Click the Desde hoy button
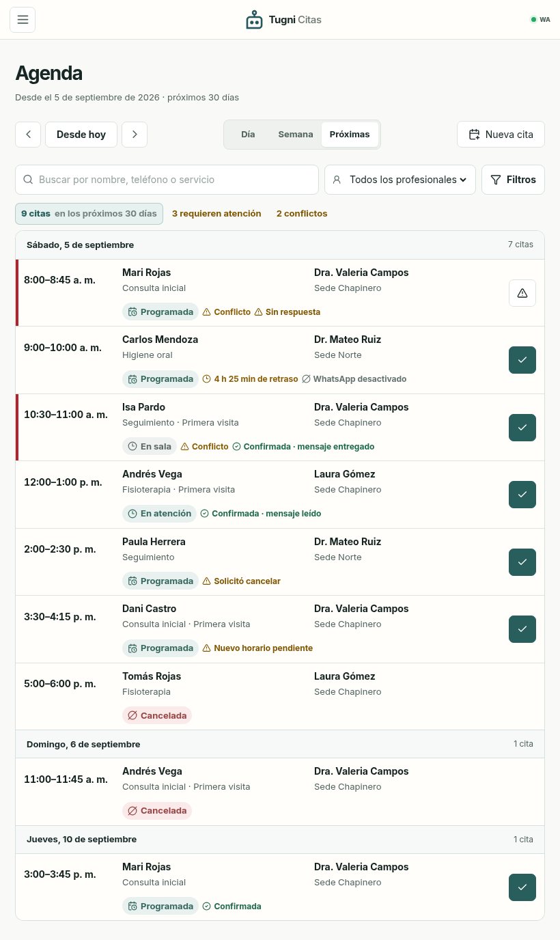Viewport: 560px width, 940px height. click(x=81, y=135)
